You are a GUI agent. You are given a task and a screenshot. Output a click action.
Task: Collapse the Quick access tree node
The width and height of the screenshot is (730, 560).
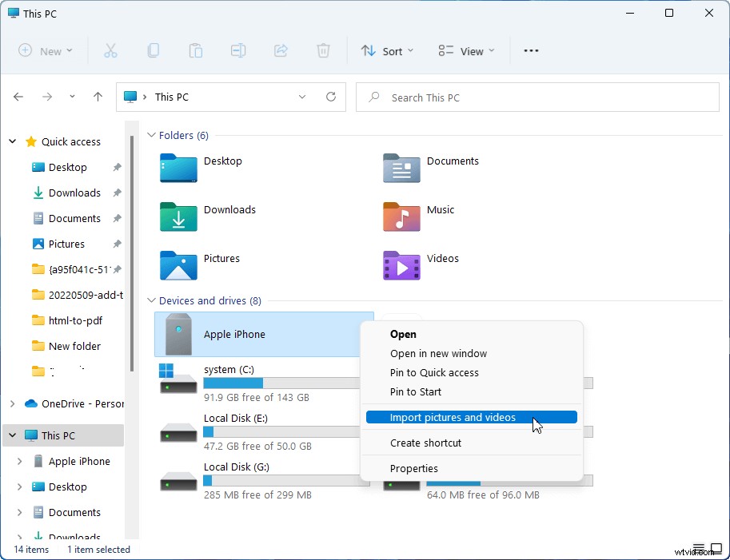13,141
